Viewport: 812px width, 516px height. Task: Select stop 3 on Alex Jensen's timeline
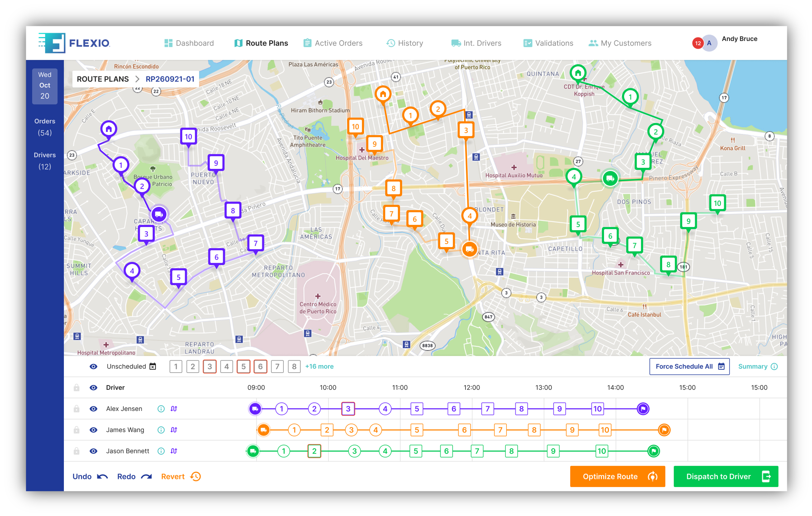(x=348, y=409)
